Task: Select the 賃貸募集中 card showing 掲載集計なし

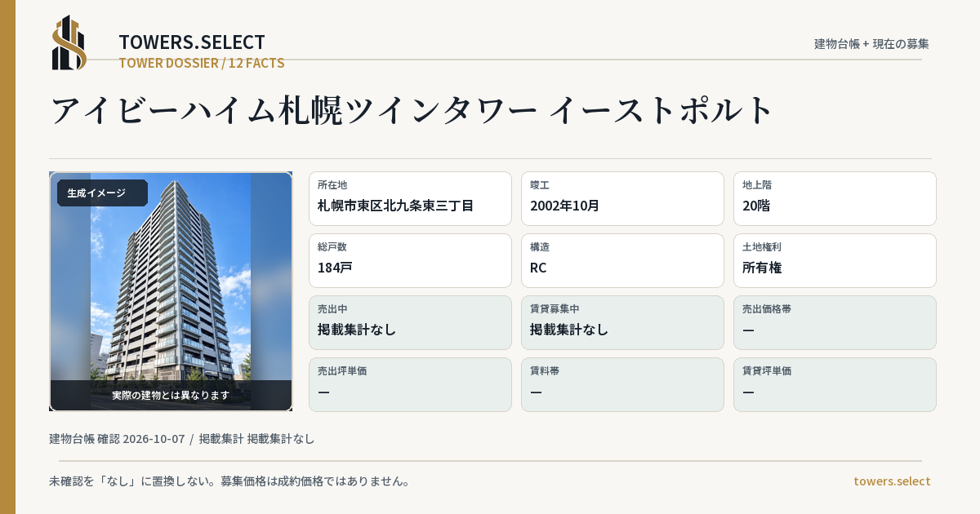Action: 622,322
